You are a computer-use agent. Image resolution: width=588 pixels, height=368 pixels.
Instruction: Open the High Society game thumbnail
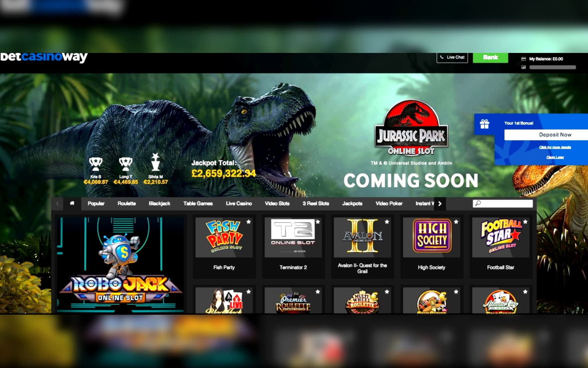pos(431,237)
